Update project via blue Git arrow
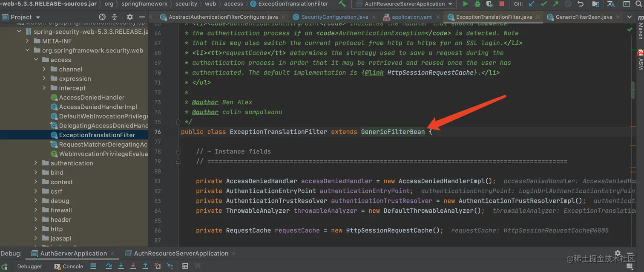The image size is (644, 272). point(531,4)
